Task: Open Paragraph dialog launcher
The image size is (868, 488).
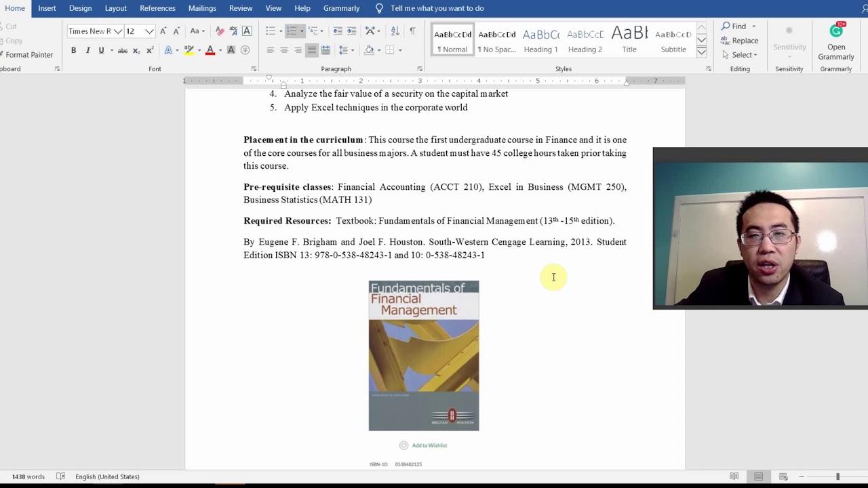Action: (x=420, y=69)
